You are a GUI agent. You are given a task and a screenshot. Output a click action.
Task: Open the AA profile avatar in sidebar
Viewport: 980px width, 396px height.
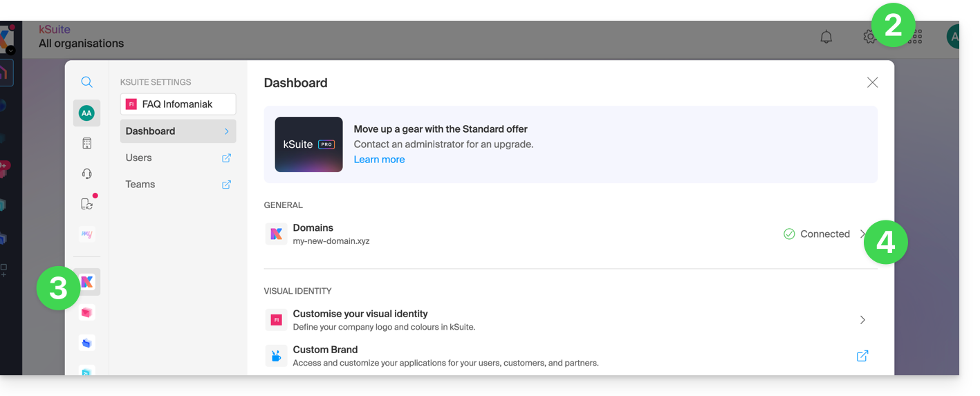[86, 113]
